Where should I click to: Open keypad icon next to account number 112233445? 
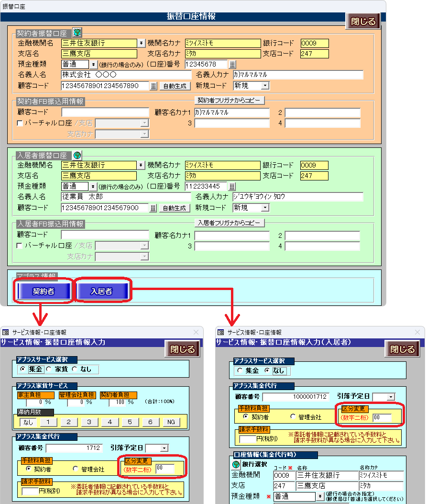232,187
